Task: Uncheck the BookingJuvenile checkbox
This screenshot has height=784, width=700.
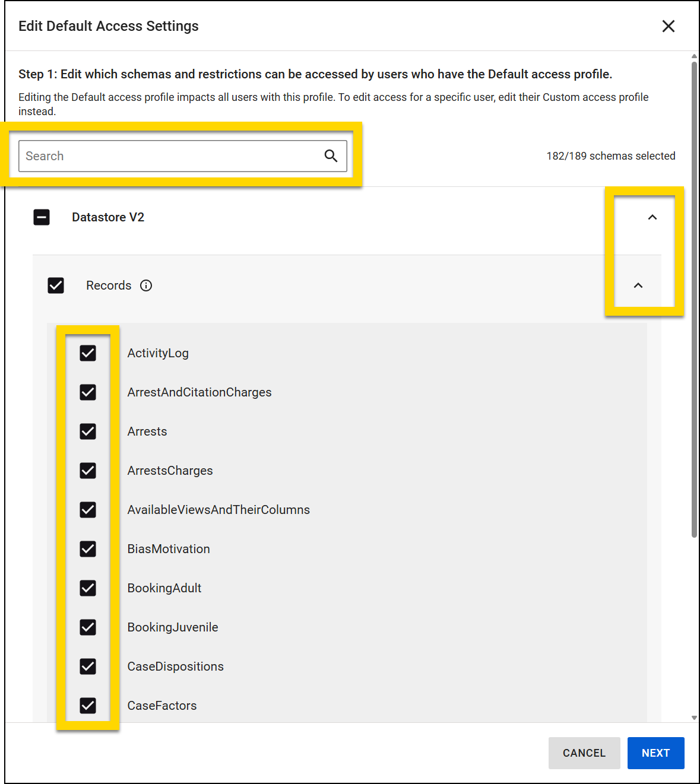Action: tap(88, 627)
